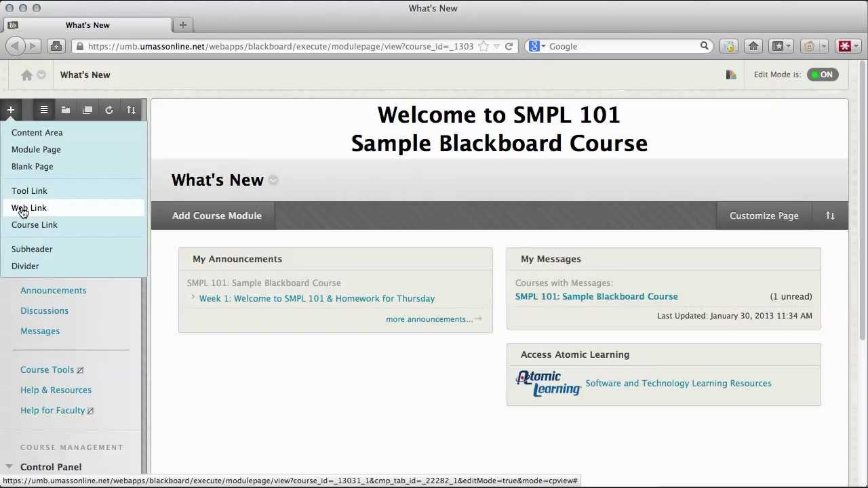Open the course theme color palette icon
The width and height of the screenshot is (868, 488).
[731, 75]
